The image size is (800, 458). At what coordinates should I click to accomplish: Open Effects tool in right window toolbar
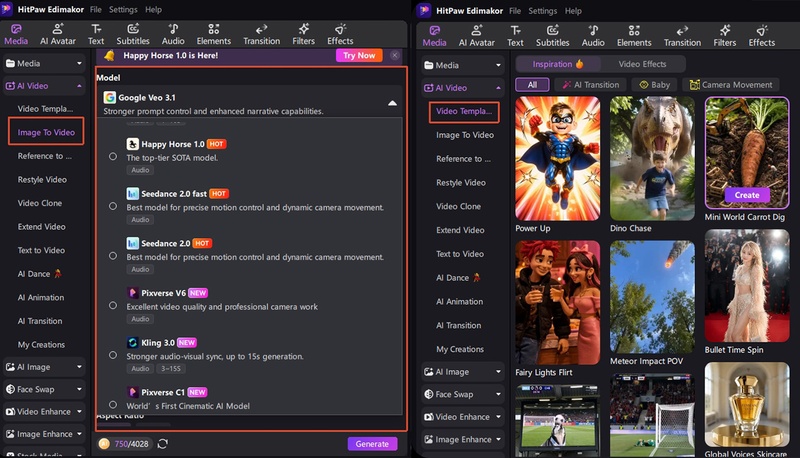point(761,36)
